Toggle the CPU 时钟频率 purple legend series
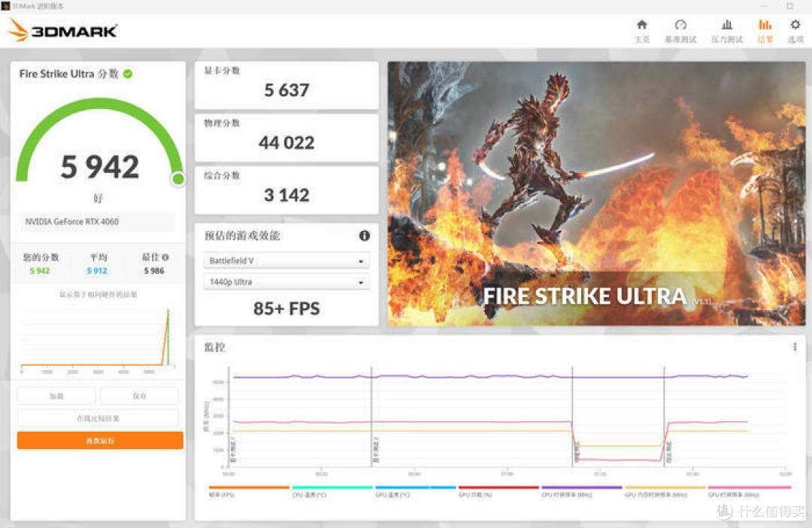Screen dimensions: 812x528 pyautogui.click(x=581, y=491)
